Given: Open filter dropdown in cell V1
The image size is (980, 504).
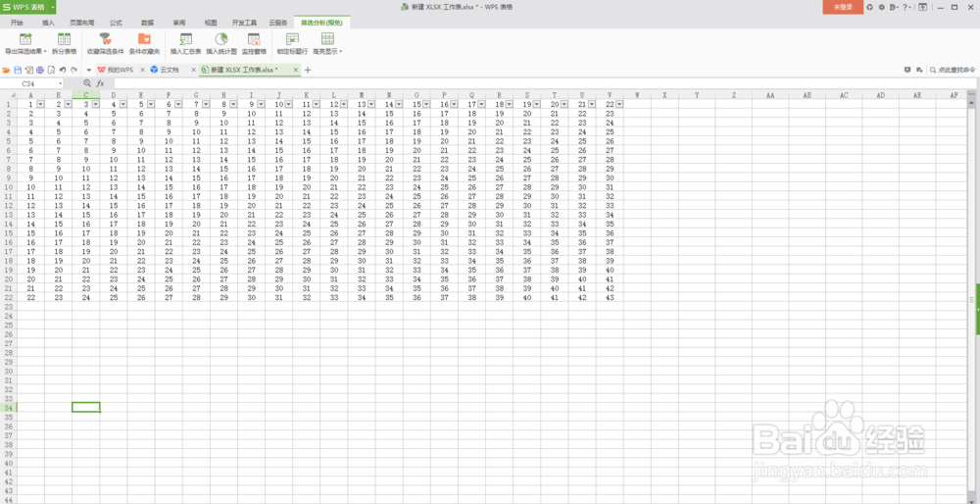Looking at the screenshot, I should coord(619,104).
